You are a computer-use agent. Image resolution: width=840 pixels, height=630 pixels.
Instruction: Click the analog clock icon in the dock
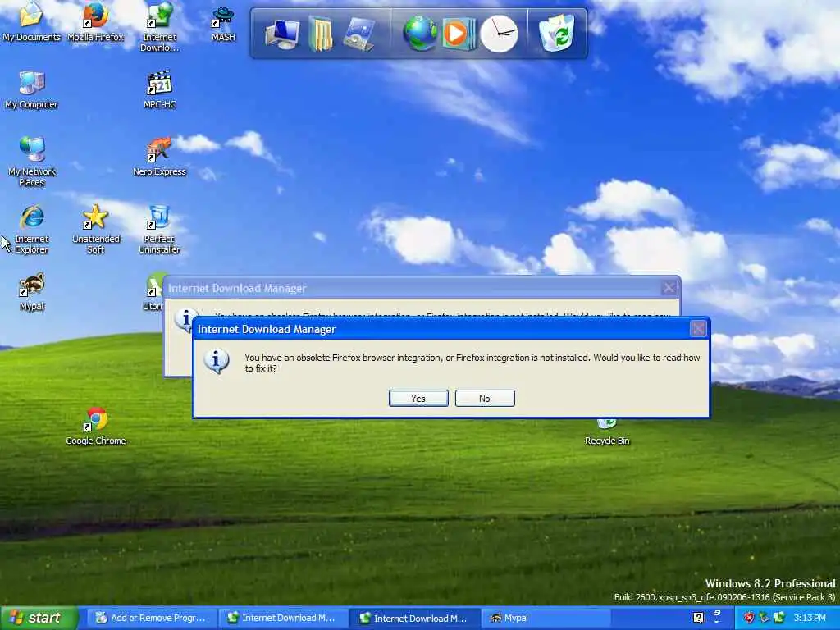coord(499,34)
